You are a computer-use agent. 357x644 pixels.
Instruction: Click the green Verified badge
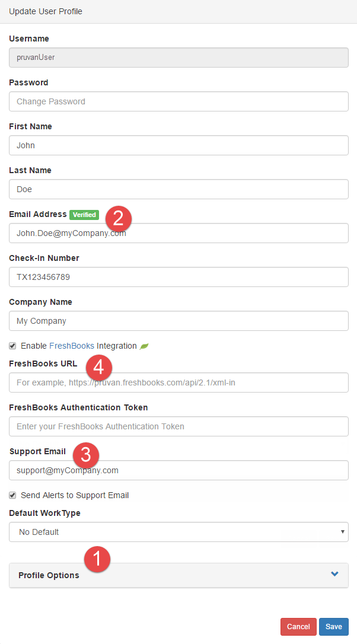pos(84,215)
